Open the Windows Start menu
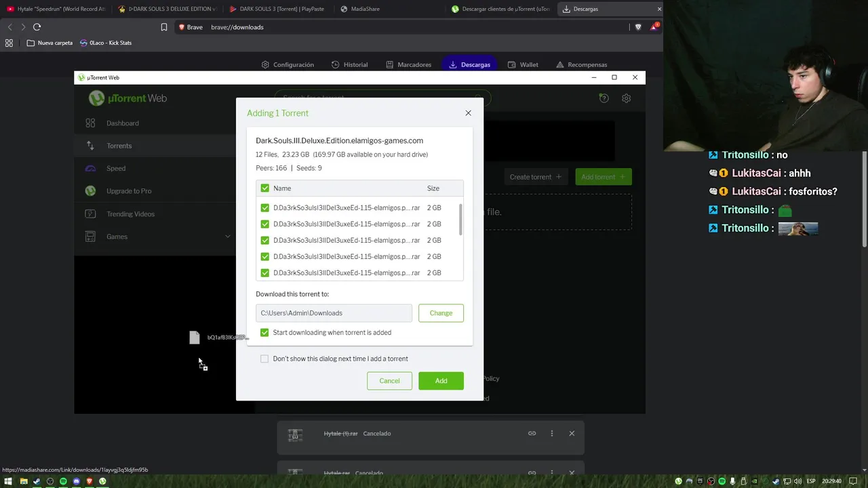Screen dimensions: 868x488 click(x=8, y=481)
